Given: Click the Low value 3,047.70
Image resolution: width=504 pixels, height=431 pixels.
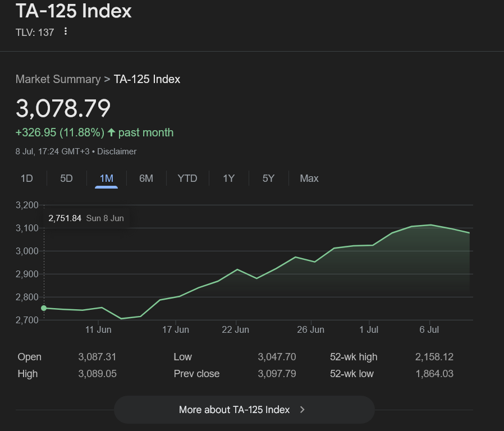Looking at the screenshot, I should coord(277,357).
